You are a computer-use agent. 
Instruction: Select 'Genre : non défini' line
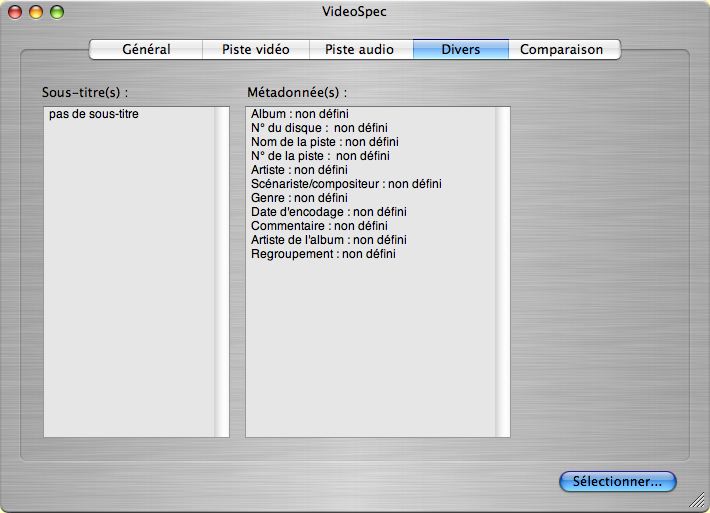pyautogui.click(x=299, y=198)
